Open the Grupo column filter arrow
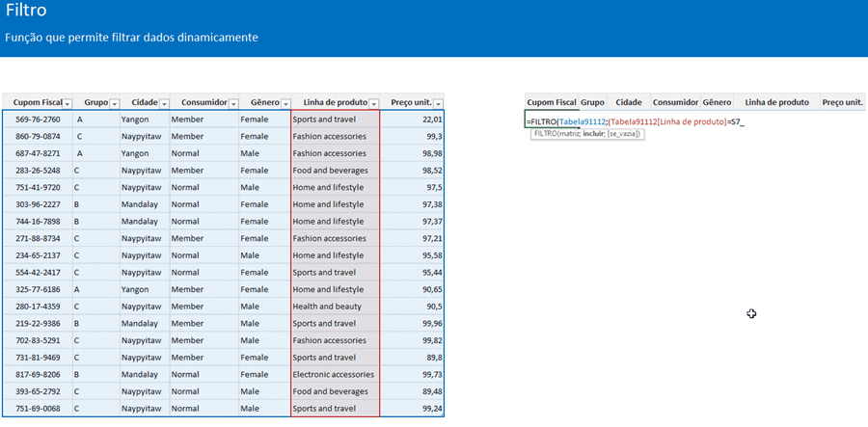 (114, 103)
